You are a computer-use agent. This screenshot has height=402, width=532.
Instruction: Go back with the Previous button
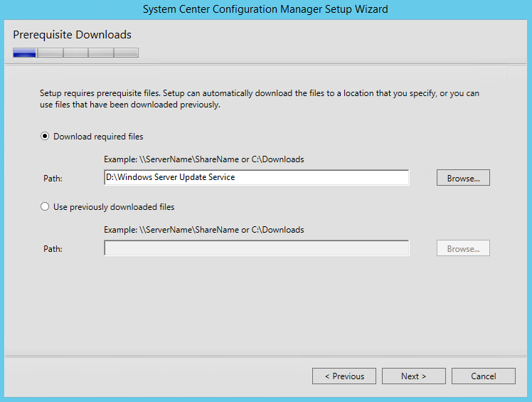(344, 376)
